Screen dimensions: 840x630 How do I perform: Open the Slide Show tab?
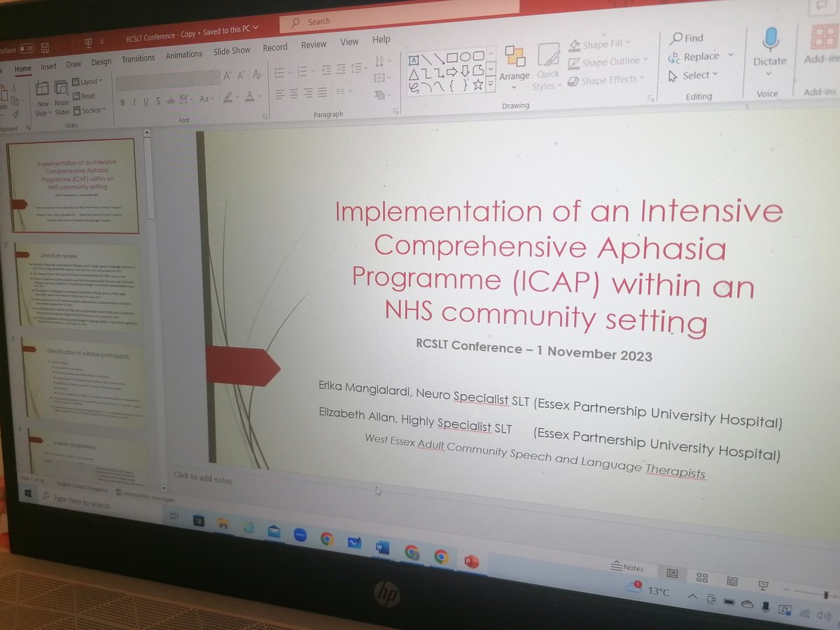pyautogui.click(x=232, y=50)
